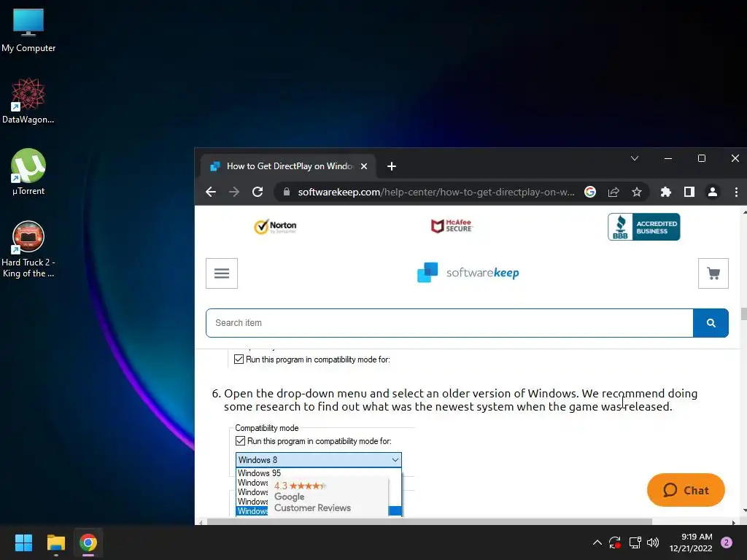Screen dimensions: 747x560
Task: Click the blue search button
Action: coord(711,323)
